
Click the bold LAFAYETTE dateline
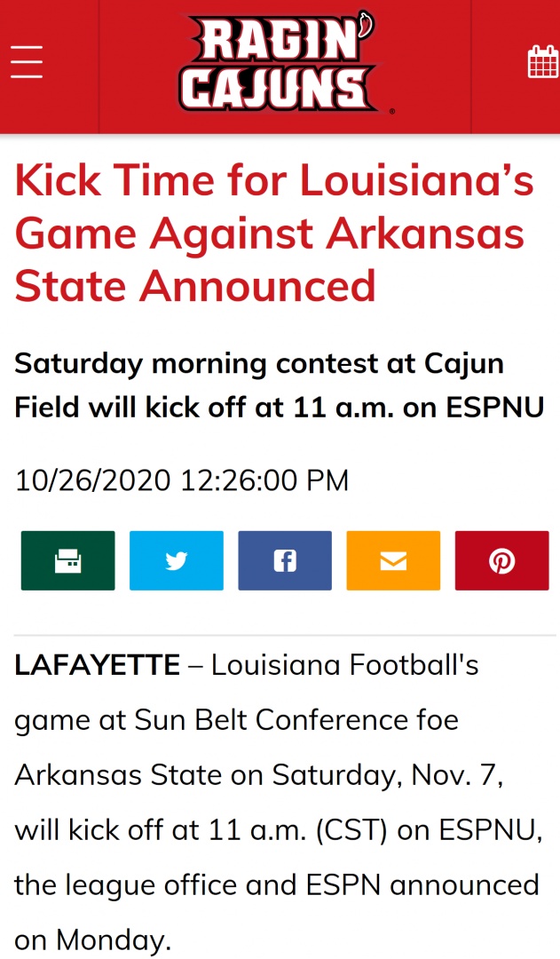98,665
